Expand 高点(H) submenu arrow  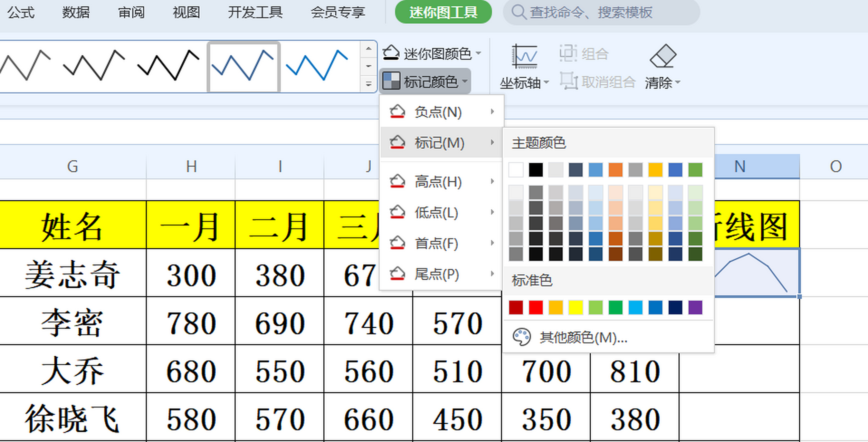(493, 181)
